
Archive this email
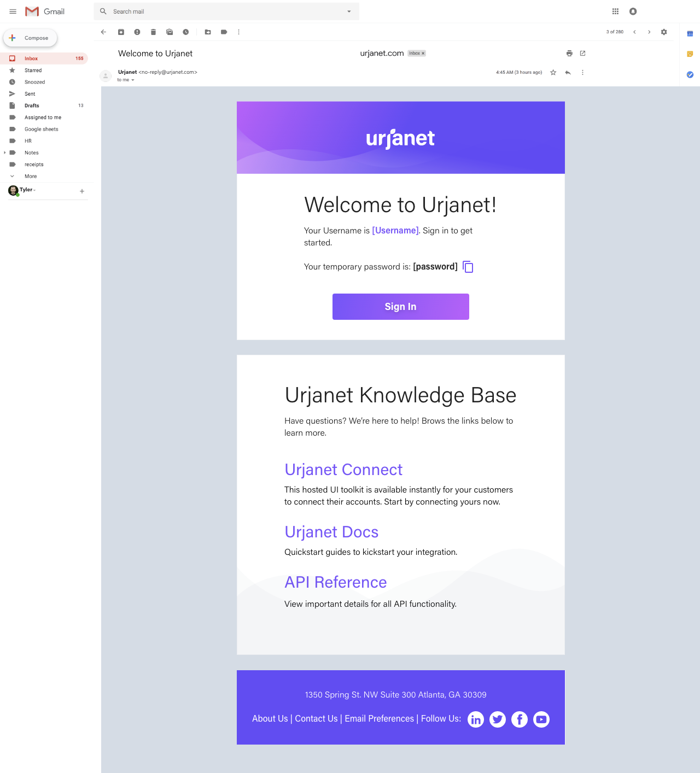coord(121,32)
